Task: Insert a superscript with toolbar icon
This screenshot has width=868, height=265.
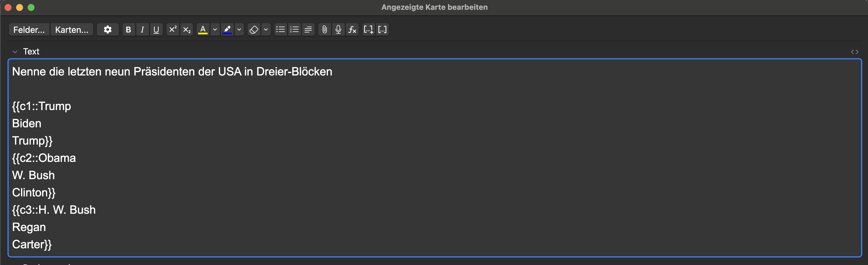Action: pyautogui.click(x=173, y=30)
